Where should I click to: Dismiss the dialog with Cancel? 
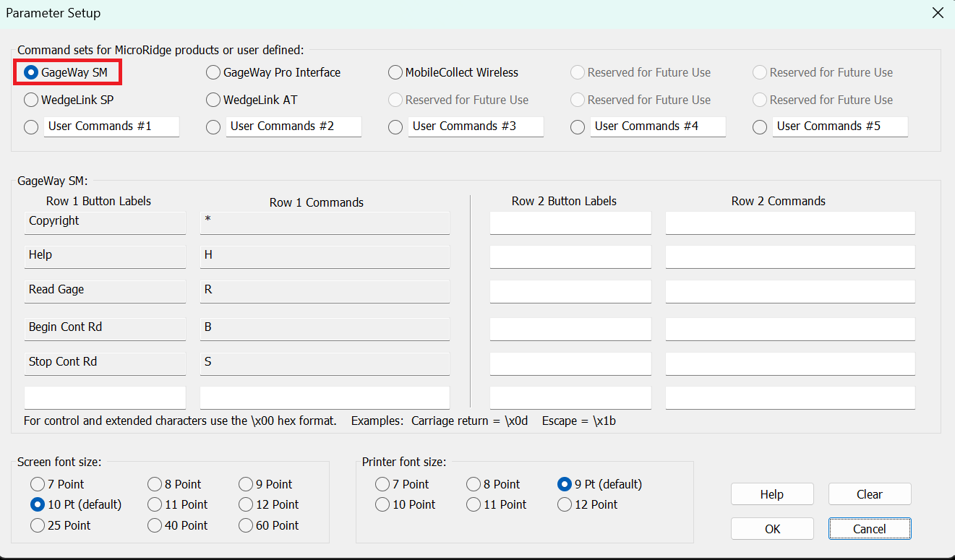click(870, 529)
